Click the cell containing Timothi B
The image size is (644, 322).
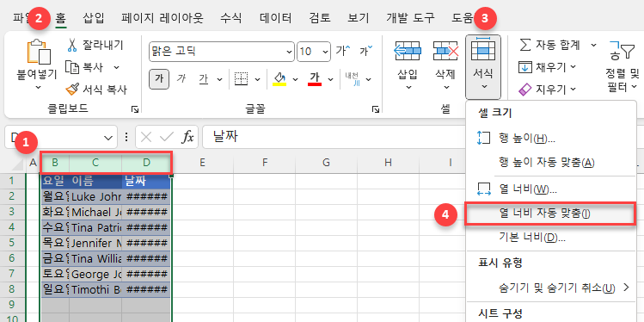(x=95, y=289)
